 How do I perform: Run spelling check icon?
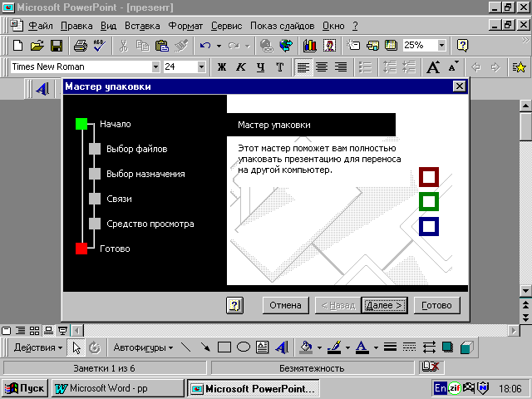(100, 45)
